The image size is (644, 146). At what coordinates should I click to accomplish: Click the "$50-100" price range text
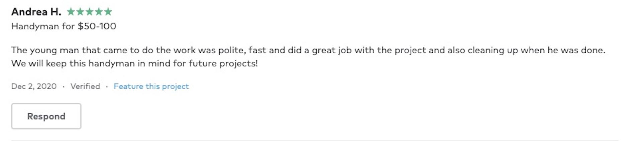click(x=97, y=26)
